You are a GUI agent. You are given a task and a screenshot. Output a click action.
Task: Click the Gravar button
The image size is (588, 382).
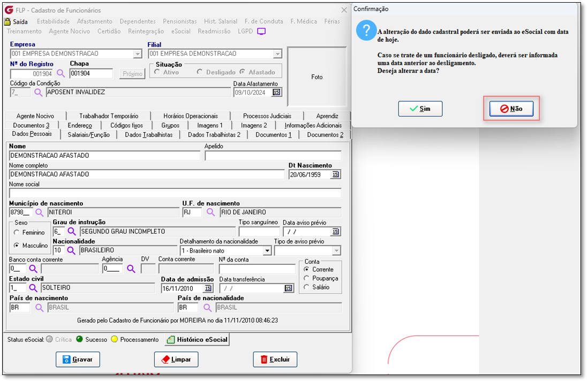78,360
